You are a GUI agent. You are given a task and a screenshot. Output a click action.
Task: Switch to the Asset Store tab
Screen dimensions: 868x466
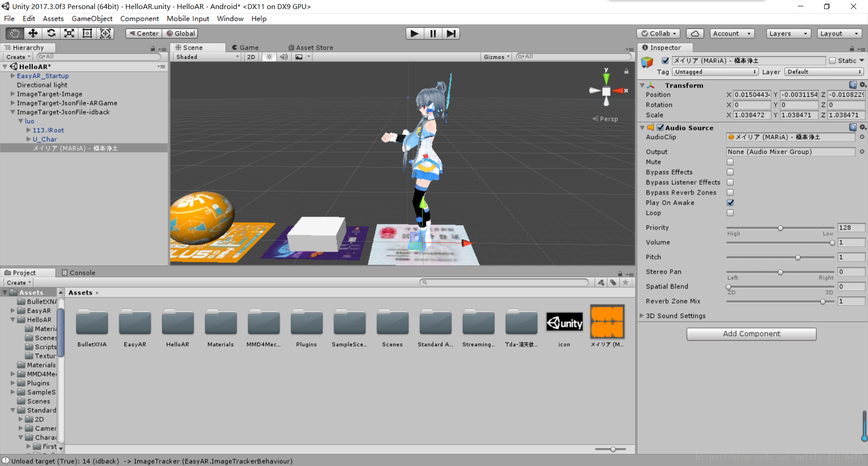tap(311, 48)
